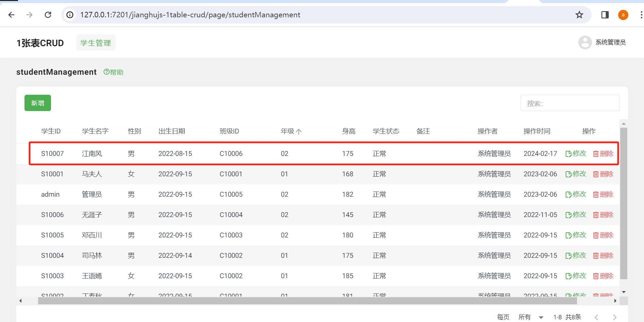Delete the student row for S10001

[603, 174]
